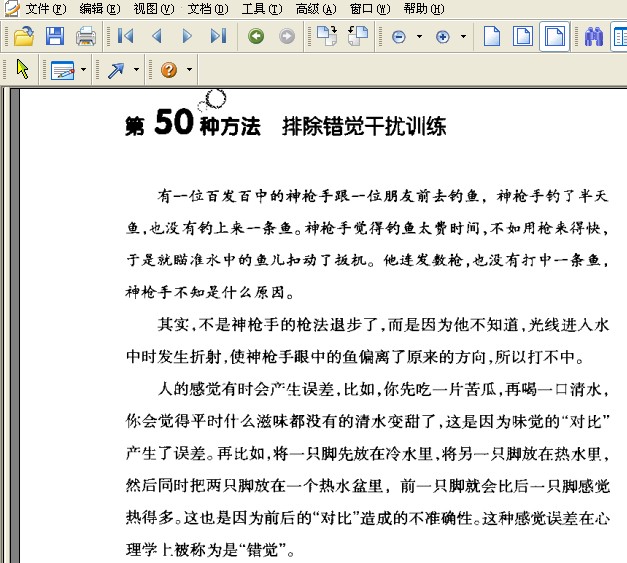This screenshot has width=627, height=563.
Task: Rotate pages counterclockwise
Action: (358, 36)
